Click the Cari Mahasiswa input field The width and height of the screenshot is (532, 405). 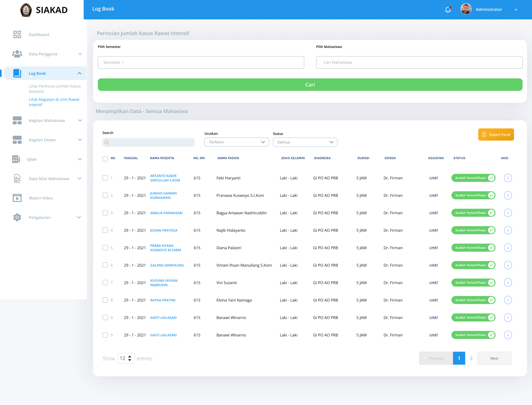(x=419, y=63)
